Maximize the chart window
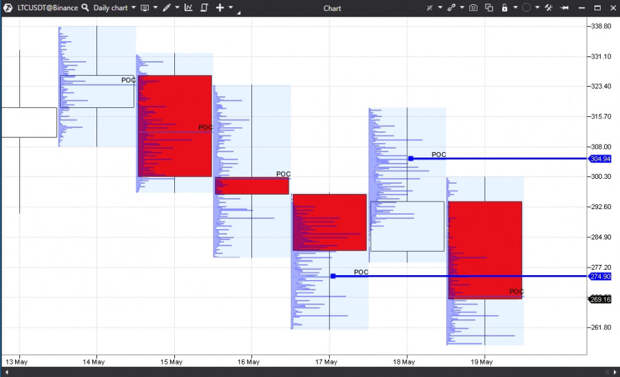Image resolution: width=620 pixels, height=377 pixels. click(597, 8)
